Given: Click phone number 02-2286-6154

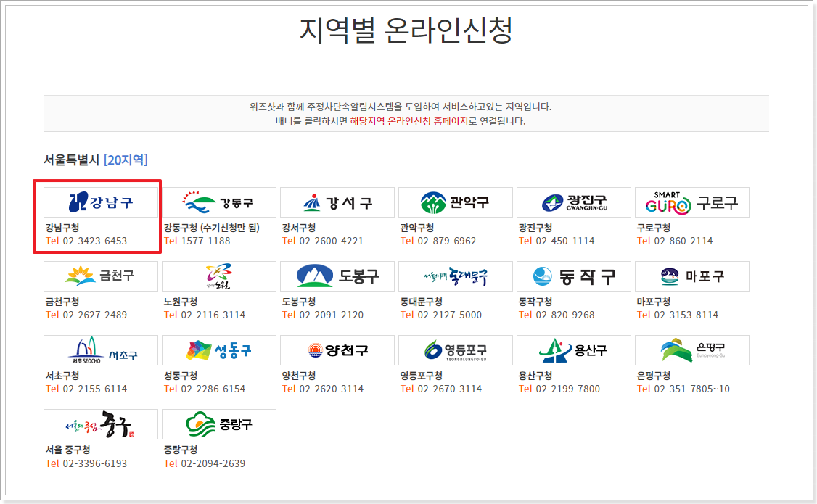Looking at the screenshot, I should (213, 389).
